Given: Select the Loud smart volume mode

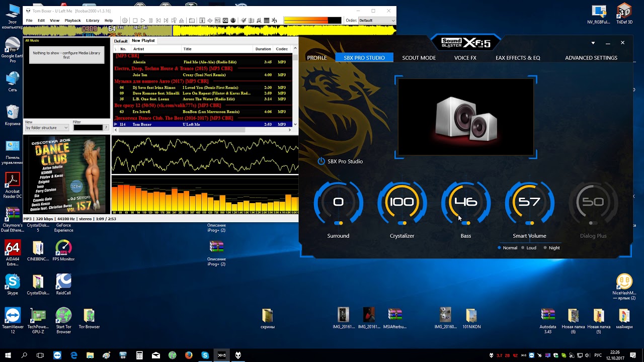Looking at the screenshot, I should pos(528,248).
